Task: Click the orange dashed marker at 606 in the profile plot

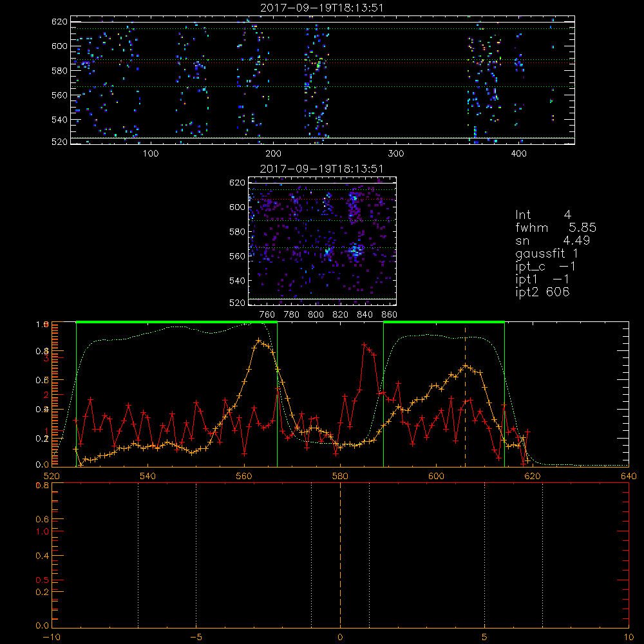Action: click(x=466, y=397)
